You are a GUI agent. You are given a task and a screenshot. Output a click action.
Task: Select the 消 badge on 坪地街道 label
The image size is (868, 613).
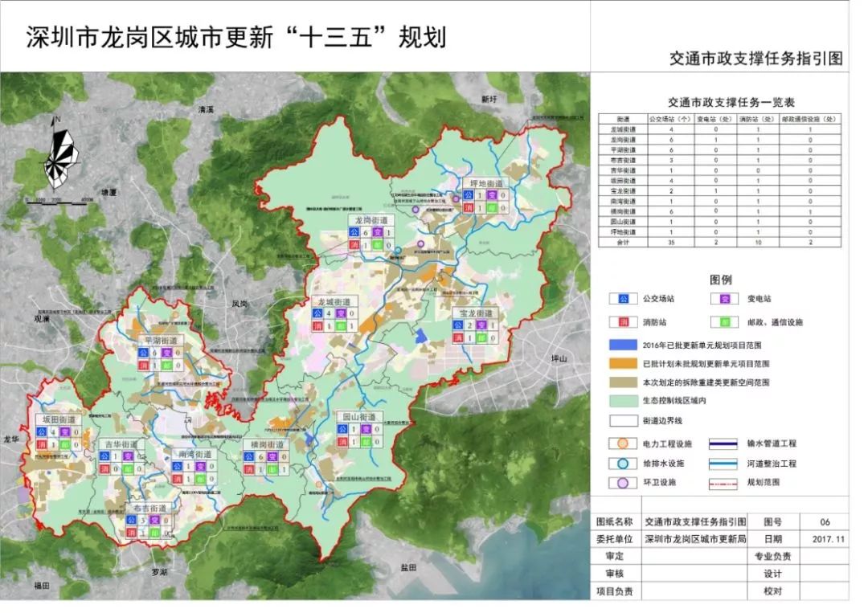469,208
